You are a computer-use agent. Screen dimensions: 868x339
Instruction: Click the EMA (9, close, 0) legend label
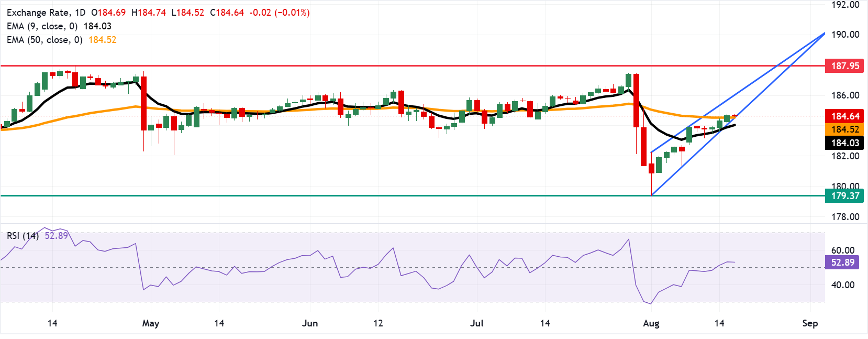coord(42,26)
